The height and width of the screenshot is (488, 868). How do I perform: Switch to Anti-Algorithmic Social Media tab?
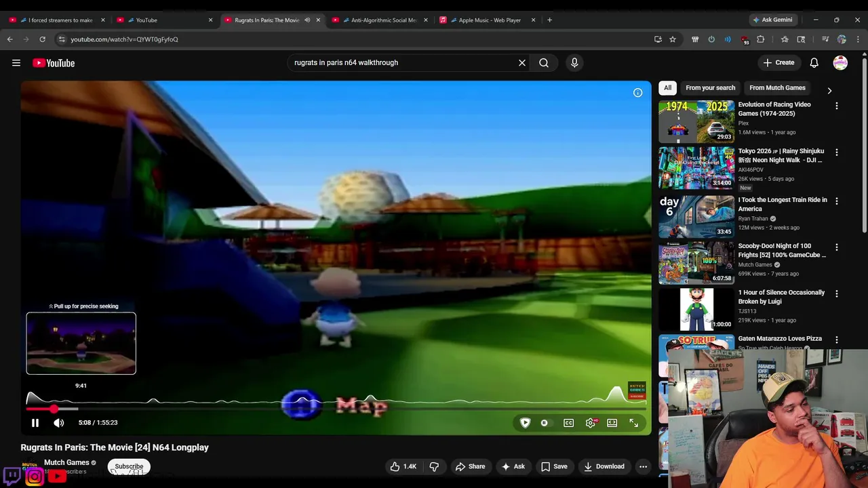380,20
